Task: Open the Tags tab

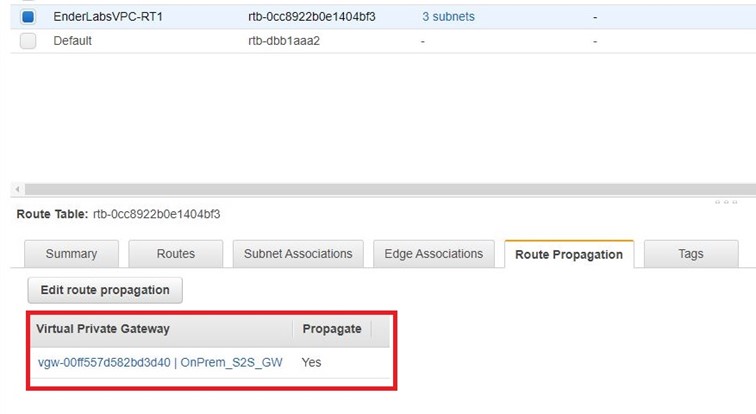Action: click(690, 254)
